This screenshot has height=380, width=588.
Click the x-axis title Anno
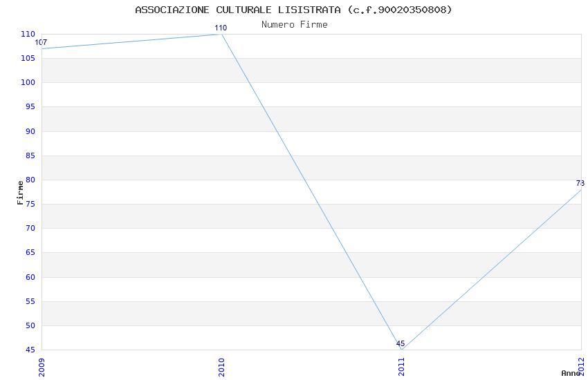[571, 373]
